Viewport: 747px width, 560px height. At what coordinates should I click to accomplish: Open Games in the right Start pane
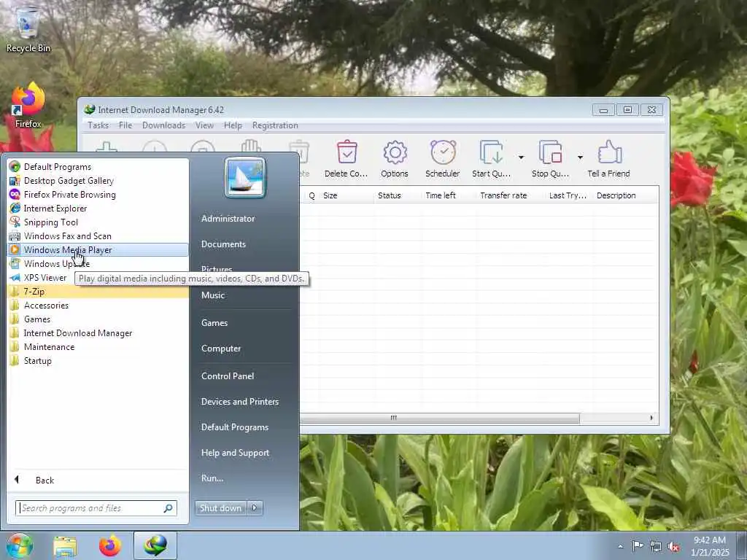click(x=214, y=323)
